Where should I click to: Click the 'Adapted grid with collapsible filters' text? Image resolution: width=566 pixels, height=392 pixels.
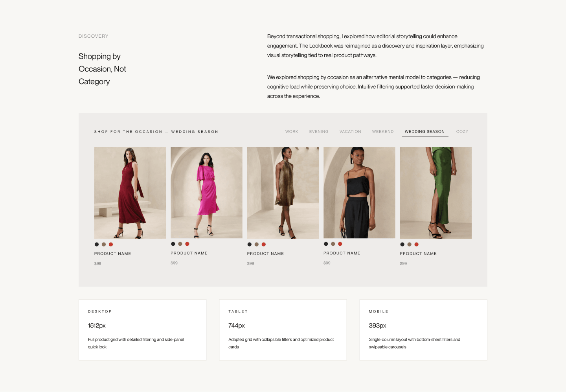point(281,343)
